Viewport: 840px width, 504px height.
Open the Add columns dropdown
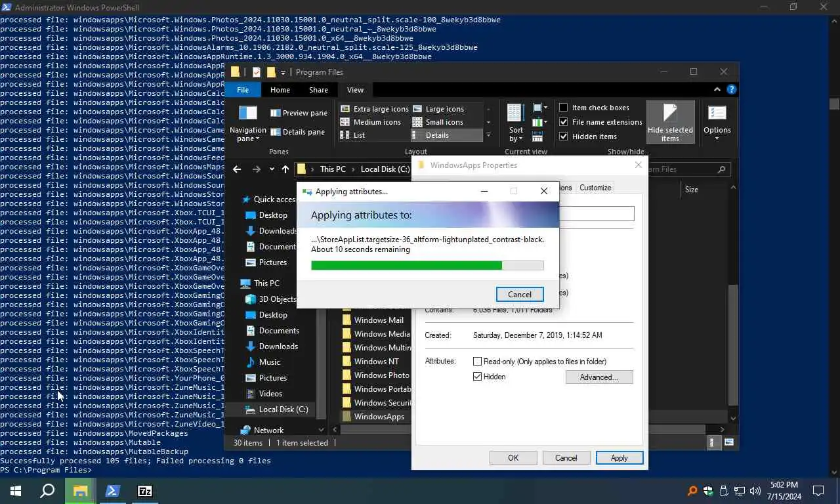click(x=539, y=122)
